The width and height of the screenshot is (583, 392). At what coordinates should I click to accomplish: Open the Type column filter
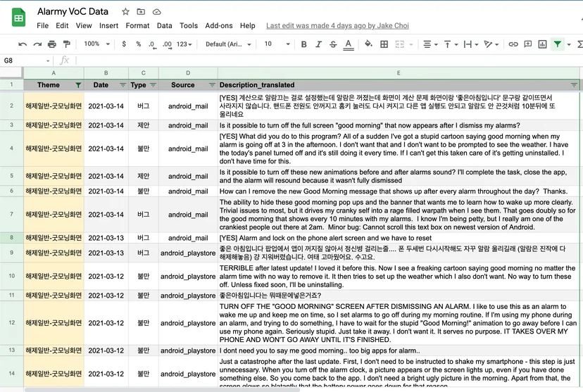[x=153, y=85]
